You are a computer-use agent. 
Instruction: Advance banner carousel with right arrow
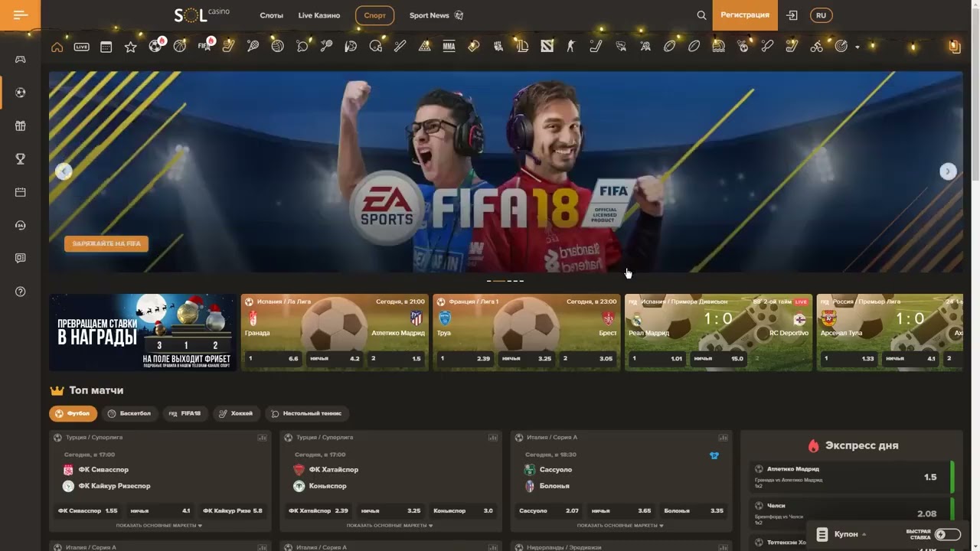pyautogui.click(x=948, y=171)
